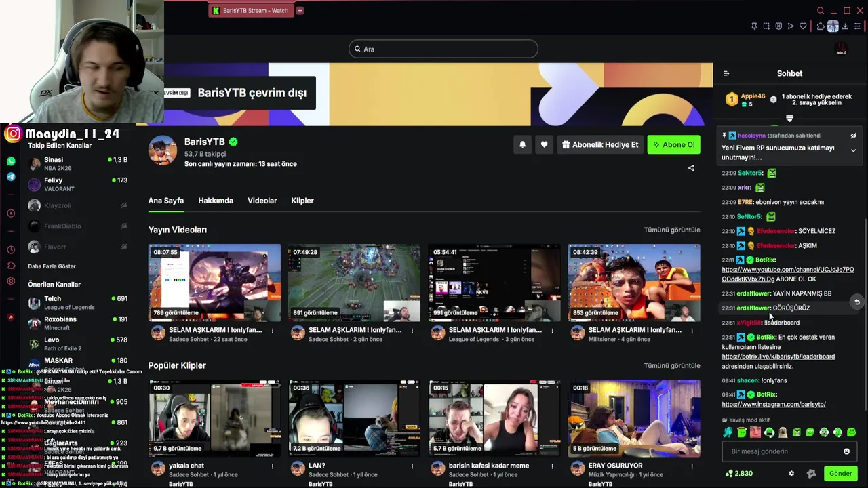Click the green Abone Ol button
Image resolution: width=868 pixels, height=488 pixels.
pyautogui.click(x=673, y=144)
